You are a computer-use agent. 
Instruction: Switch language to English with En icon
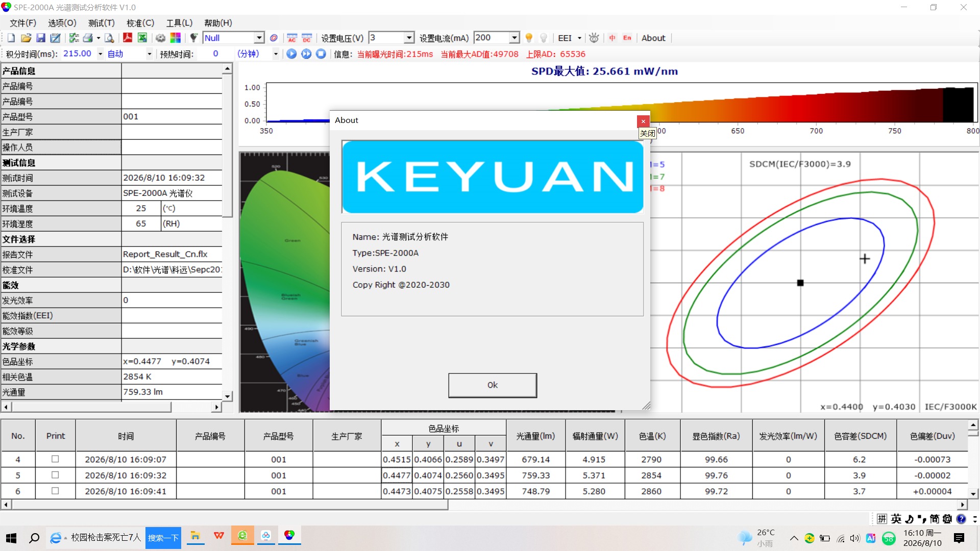coord(627,38)
